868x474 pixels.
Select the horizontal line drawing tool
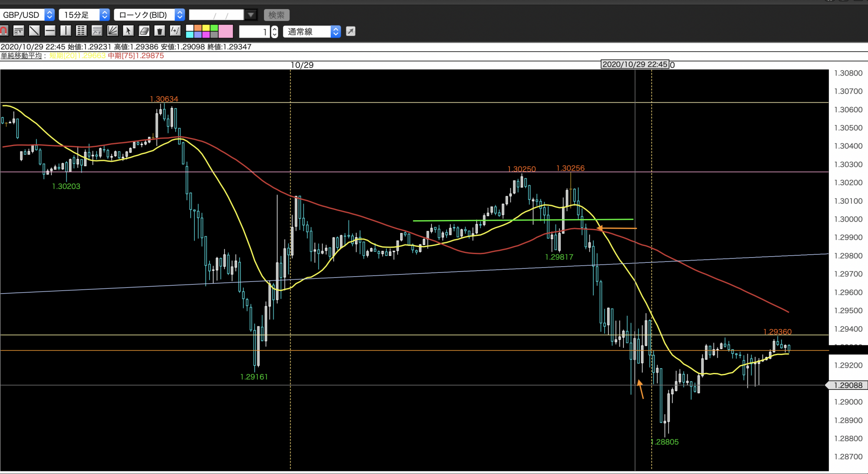click(x=50, y=31)
